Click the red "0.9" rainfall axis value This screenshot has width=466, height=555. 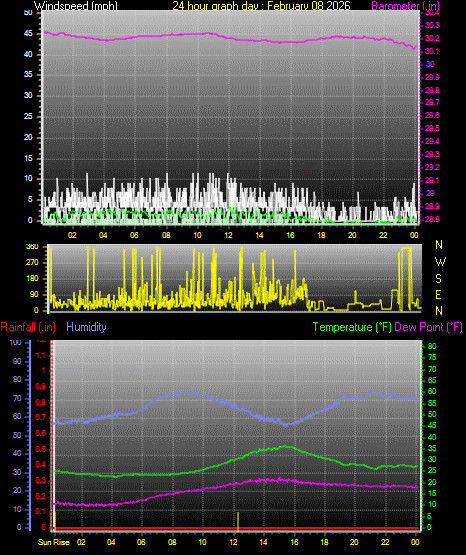point(41,386)
